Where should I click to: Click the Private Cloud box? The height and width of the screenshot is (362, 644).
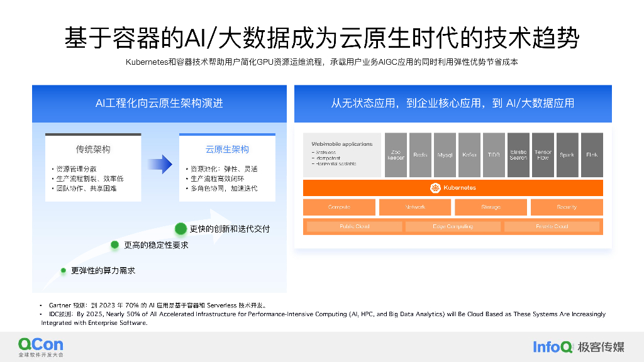click(552, 226)
